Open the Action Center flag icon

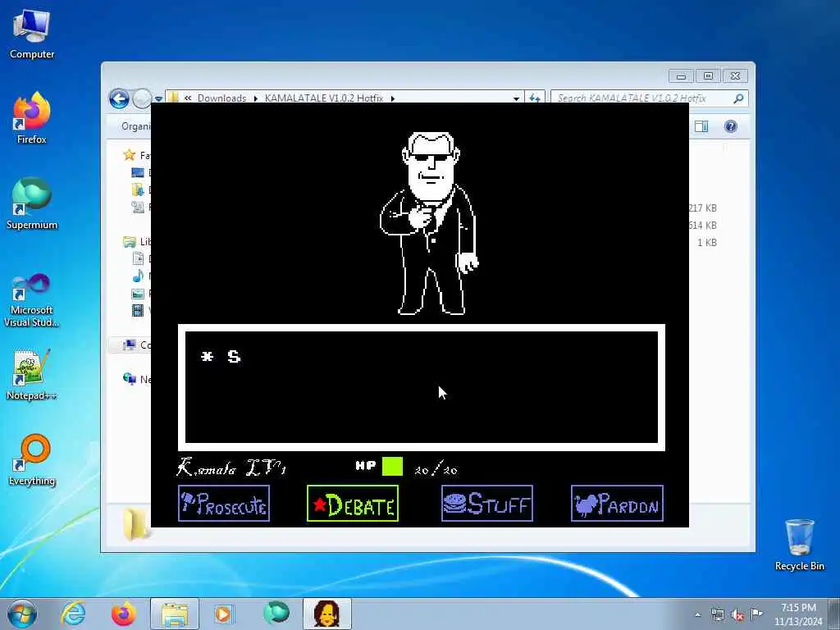[756, 614]
